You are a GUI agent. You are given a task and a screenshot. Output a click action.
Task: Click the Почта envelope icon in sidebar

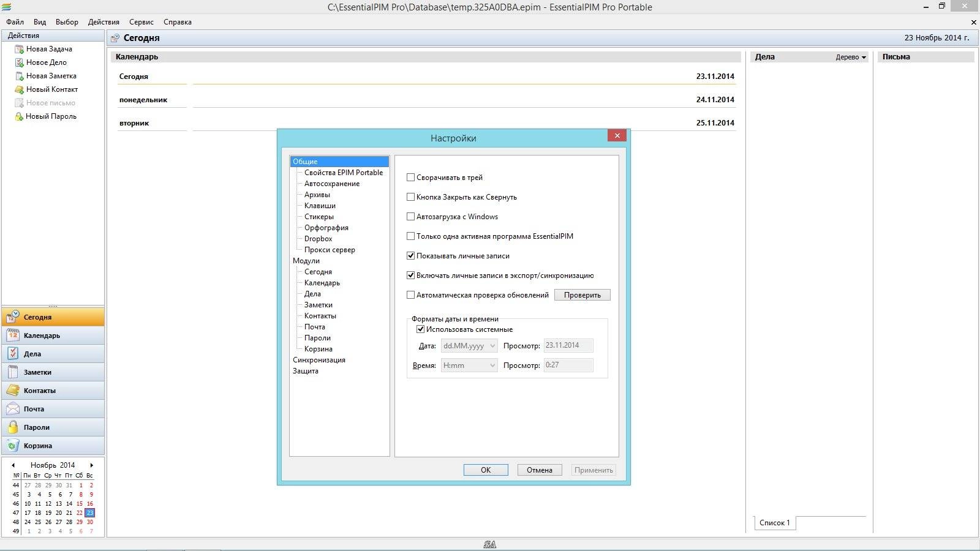tap(13, 408)
